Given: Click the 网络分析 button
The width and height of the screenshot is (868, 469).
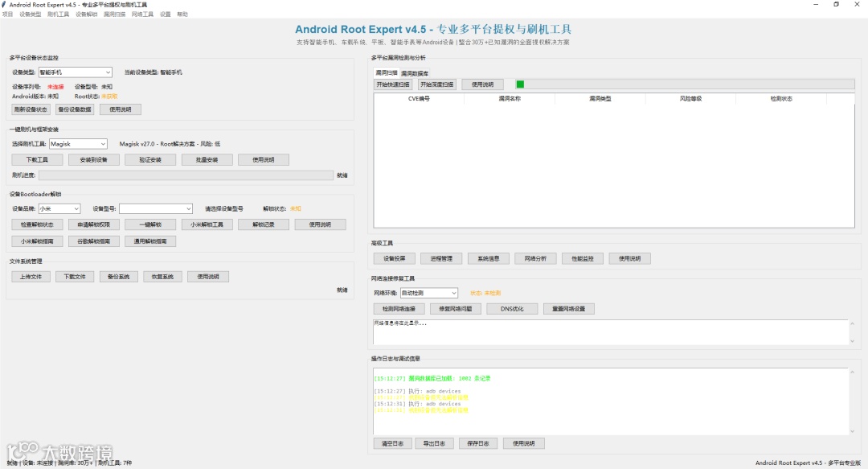Looking at the screenshot, I should click(536, 258).
